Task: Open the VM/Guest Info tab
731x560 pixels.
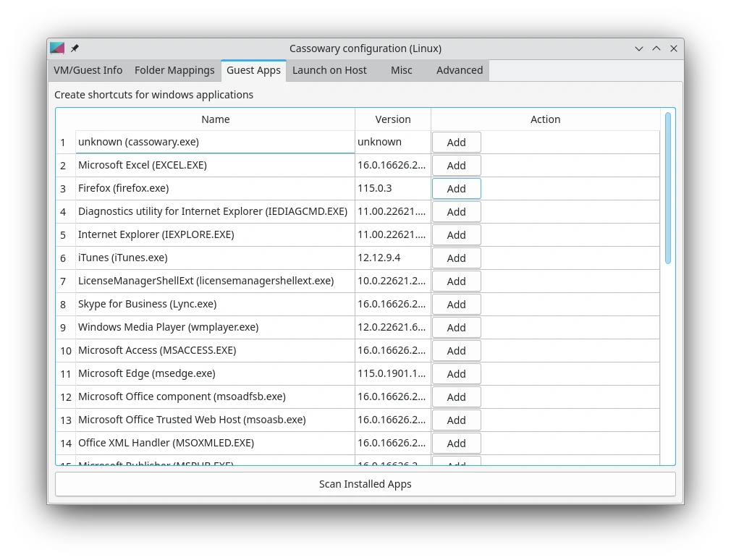Action: [x=88, y=70]
